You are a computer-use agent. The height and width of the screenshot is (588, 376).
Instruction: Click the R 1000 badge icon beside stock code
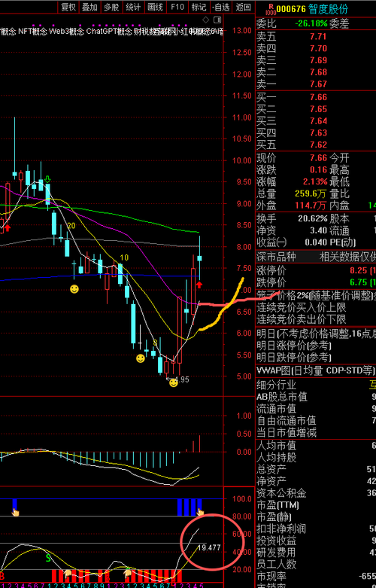coord(272,8)
